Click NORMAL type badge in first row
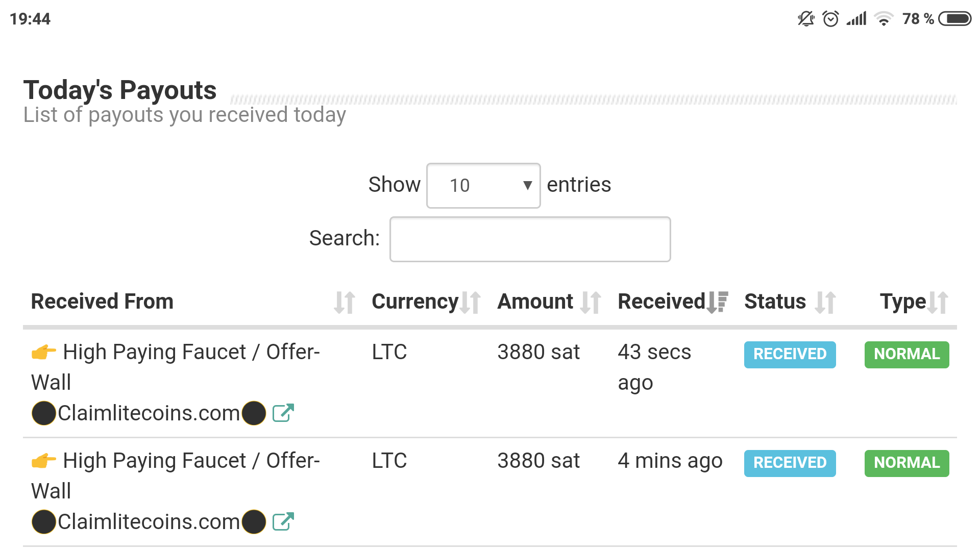980x551 pixels. pos(906,354)
